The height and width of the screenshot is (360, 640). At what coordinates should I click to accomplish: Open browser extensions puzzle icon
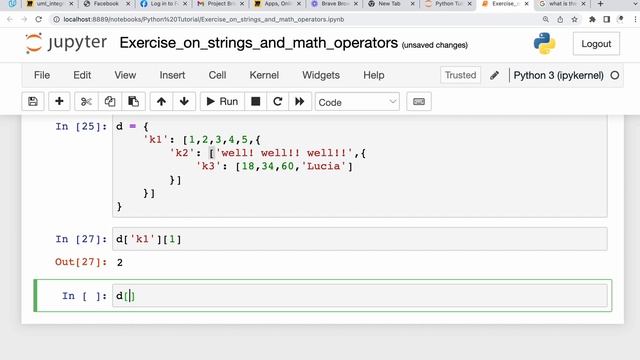click(x=592, y=19)
